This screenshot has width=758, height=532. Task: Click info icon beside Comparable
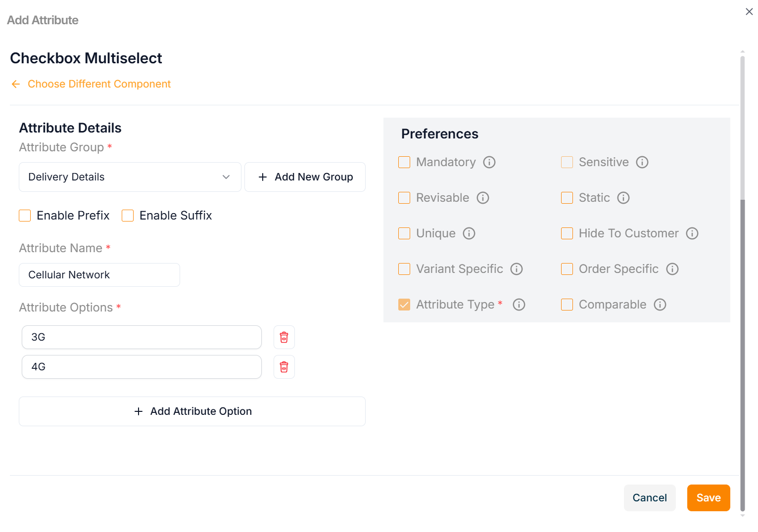coord(660,305)
